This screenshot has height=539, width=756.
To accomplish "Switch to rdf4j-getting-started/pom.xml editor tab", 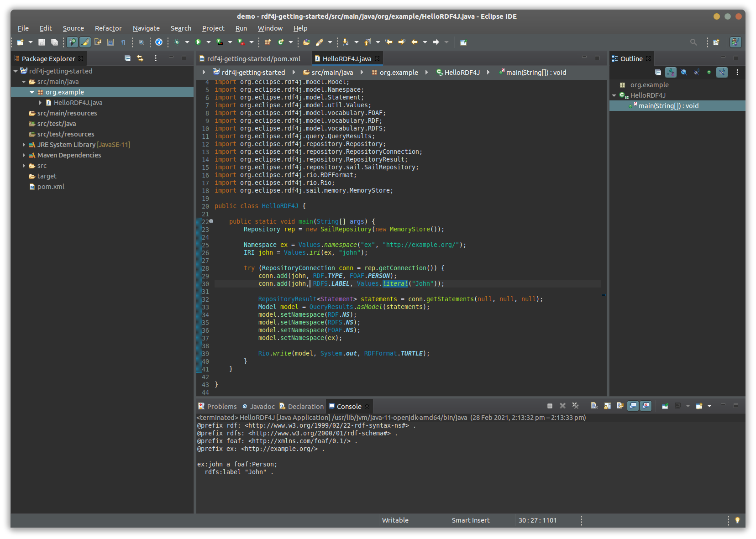I will pyautogui.click(x=249, y=59).
